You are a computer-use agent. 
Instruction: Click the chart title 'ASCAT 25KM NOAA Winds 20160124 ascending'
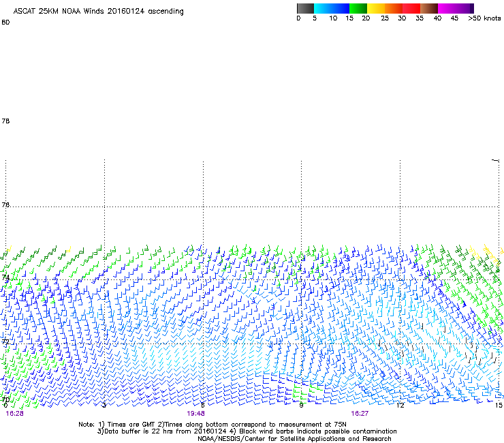click(98, 12)
